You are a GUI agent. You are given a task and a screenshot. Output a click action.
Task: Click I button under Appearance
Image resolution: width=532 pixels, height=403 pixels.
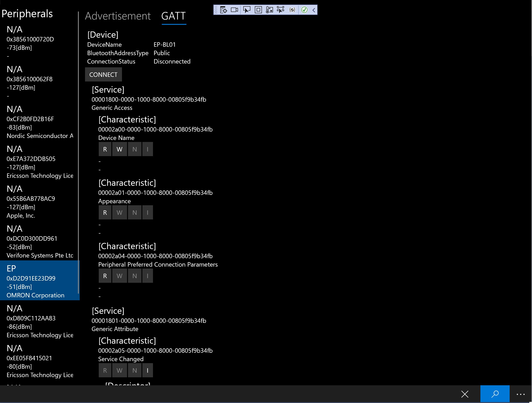pos(148,212)
